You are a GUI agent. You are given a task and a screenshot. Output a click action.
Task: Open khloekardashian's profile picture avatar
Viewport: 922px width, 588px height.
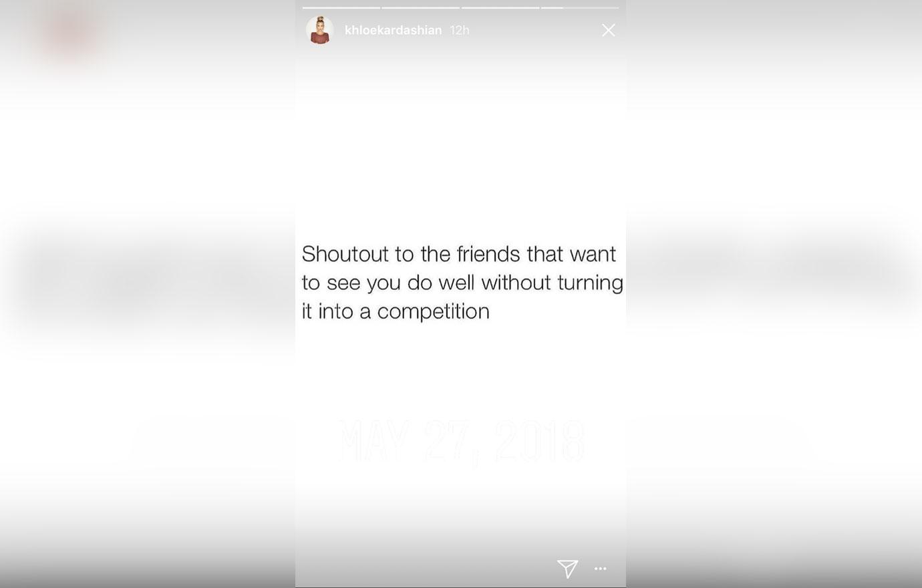tap(319, 30)
